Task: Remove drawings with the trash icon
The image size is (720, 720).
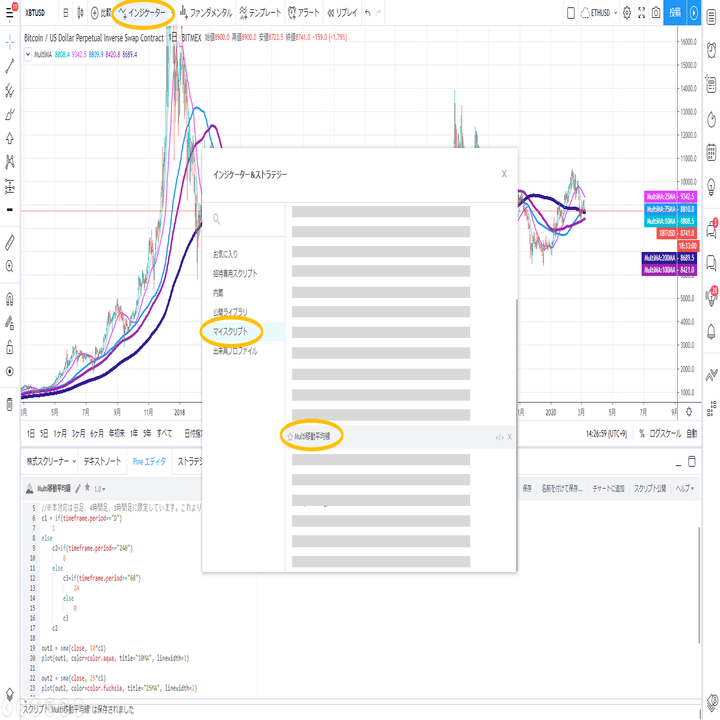Action: (x=10, y=405)
